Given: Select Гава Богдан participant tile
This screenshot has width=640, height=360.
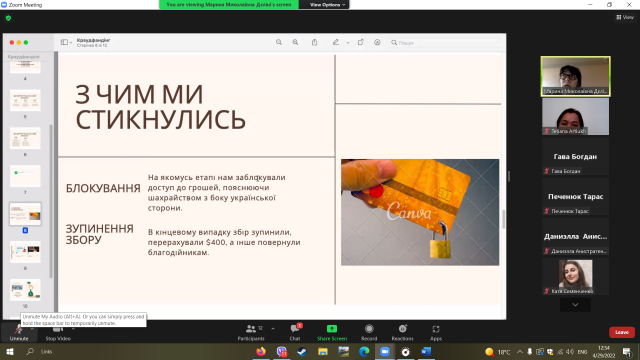Looking at the screenshot, I should click(x=575, y=156).
